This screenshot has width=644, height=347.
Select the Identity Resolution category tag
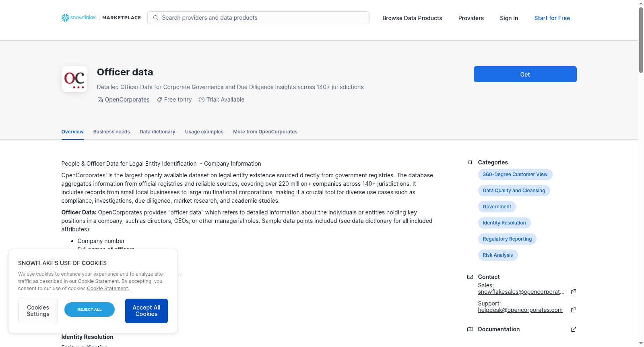point(504,223)
